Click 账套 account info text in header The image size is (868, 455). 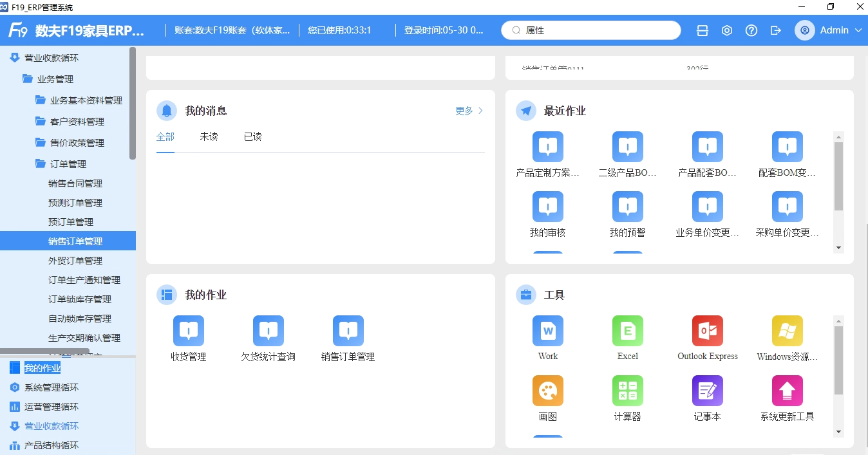tap(232, 30)
